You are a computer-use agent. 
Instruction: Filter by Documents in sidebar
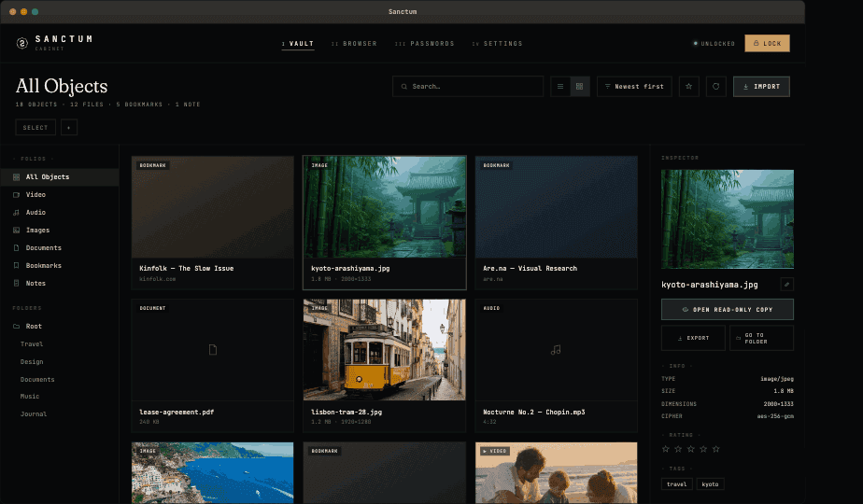tap(60, 248)
